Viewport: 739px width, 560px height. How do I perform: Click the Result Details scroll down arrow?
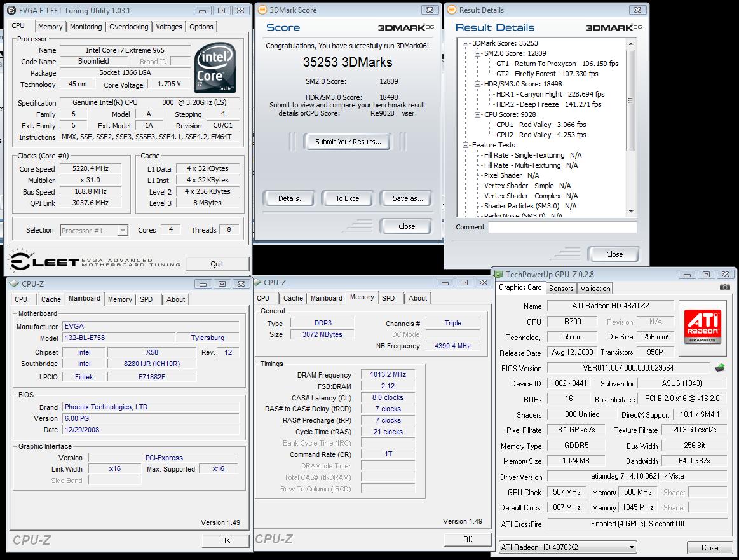pyautogui.click(x=631, y=212)
